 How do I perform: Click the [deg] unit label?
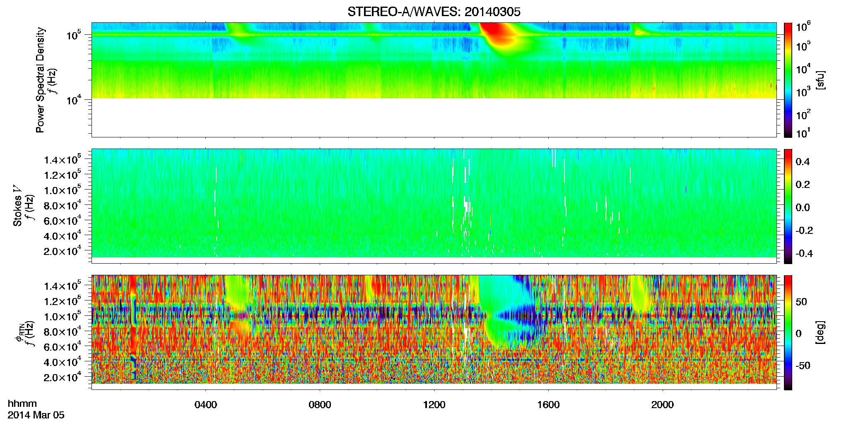pos(820,332)
